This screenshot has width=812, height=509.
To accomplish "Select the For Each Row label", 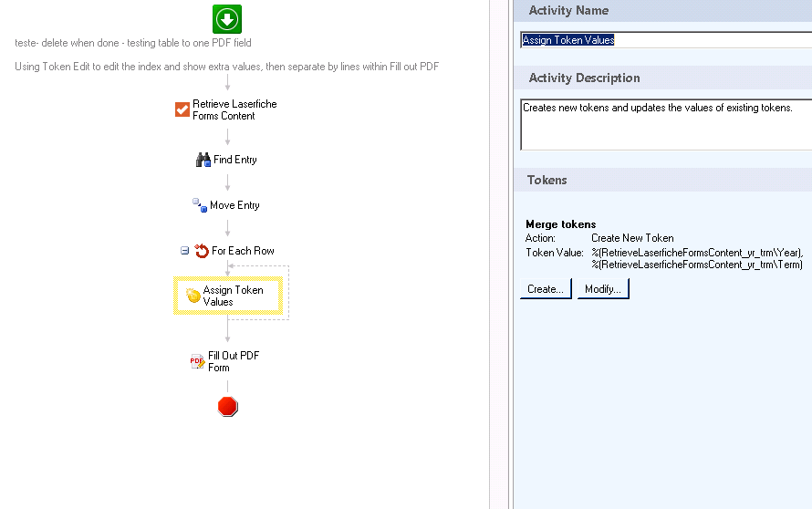I will (x=243, y=251).
